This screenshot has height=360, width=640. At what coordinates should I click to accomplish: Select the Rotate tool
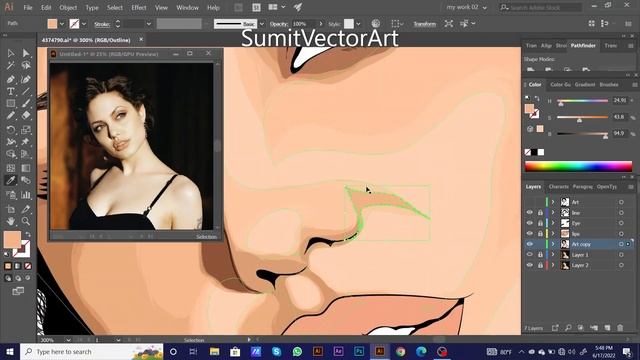pos(11,130)
